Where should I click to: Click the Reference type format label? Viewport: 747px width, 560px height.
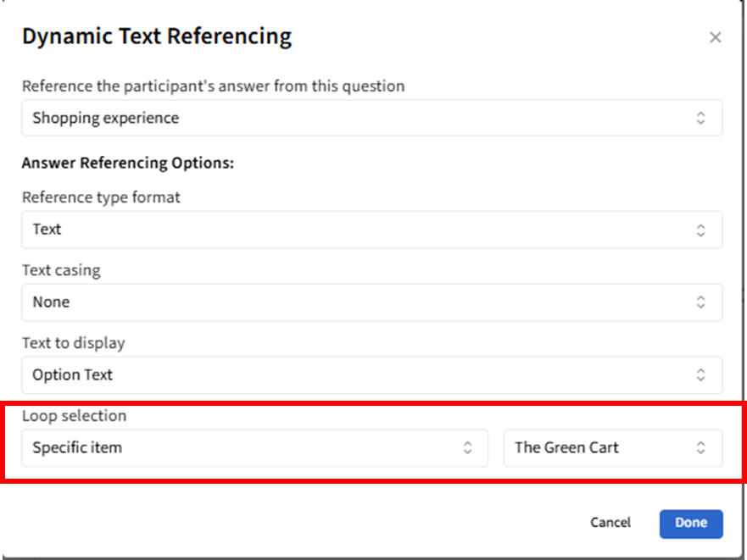point(101,197)
